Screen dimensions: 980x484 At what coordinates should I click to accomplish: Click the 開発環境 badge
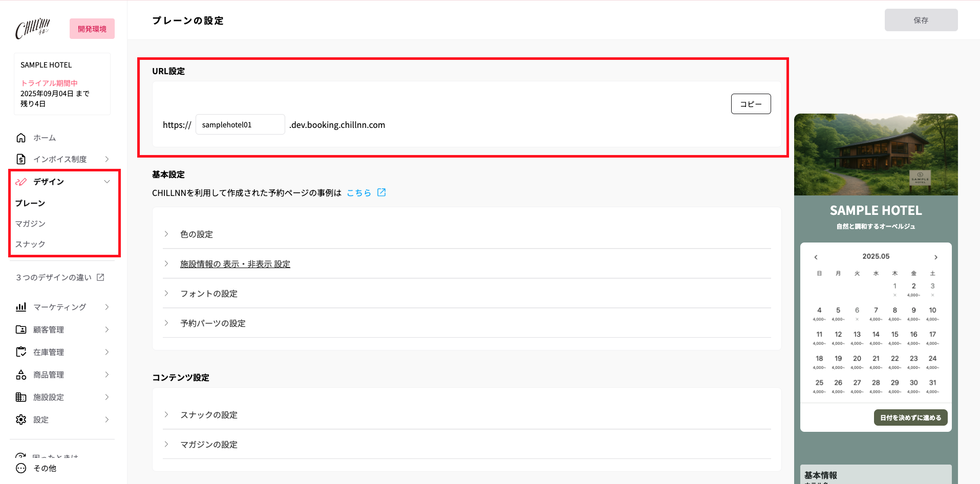coord(92,29)
